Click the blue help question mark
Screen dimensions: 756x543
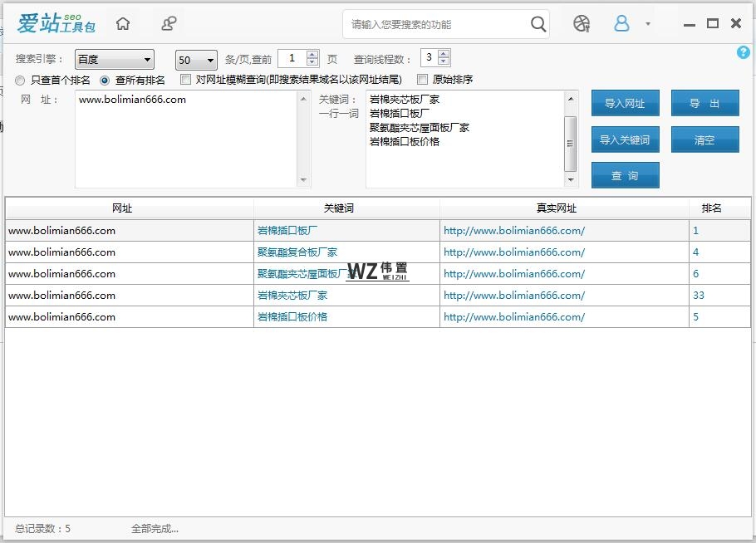pos(744,52)
